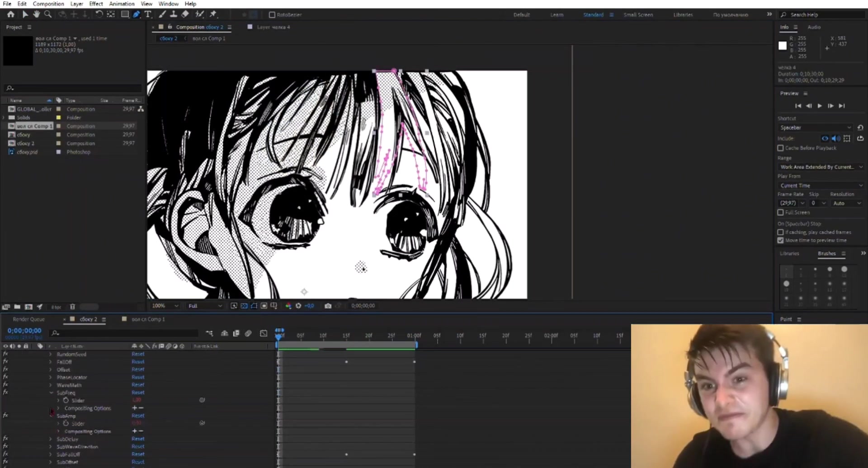Open the Range Work Area dropdown

coord(821,167)
